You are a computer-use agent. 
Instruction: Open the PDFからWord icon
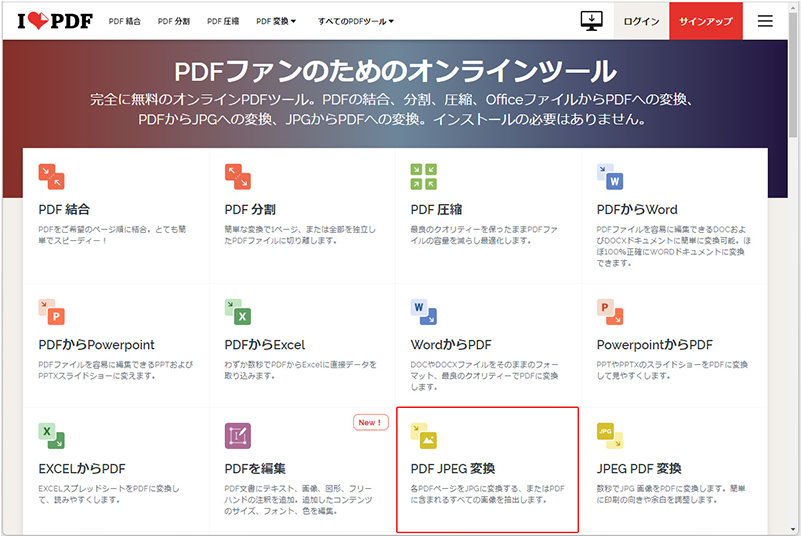click(x=610, y=176)
